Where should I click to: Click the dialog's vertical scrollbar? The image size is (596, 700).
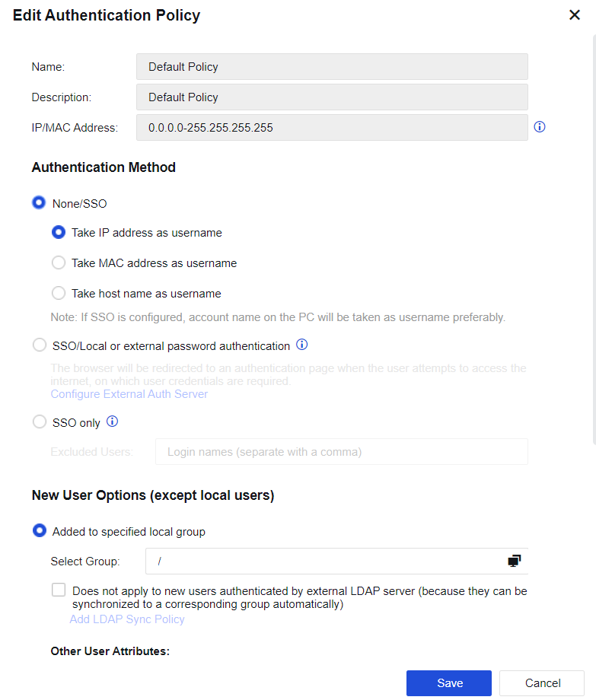click(x=593, y=228)
